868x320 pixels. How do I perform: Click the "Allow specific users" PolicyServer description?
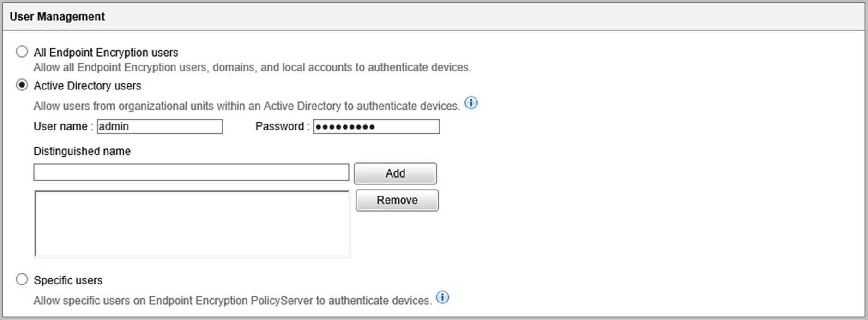tap(232, 301)
